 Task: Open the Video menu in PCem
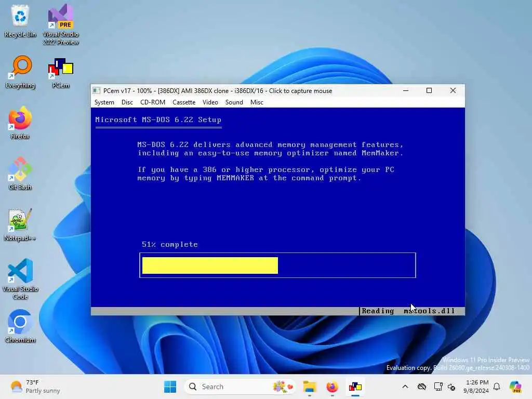point(210,102)
